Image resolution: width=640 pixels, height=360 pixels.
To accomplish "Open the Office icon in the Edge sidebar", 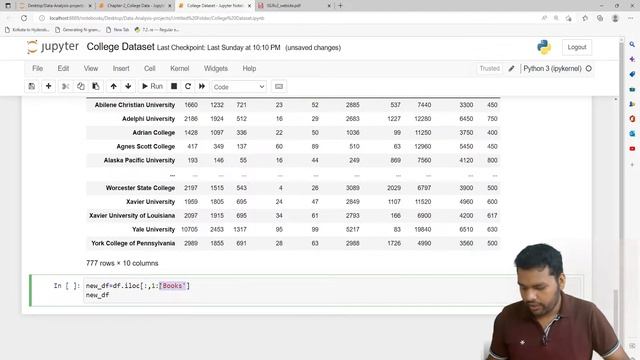I will click(632, 119).
